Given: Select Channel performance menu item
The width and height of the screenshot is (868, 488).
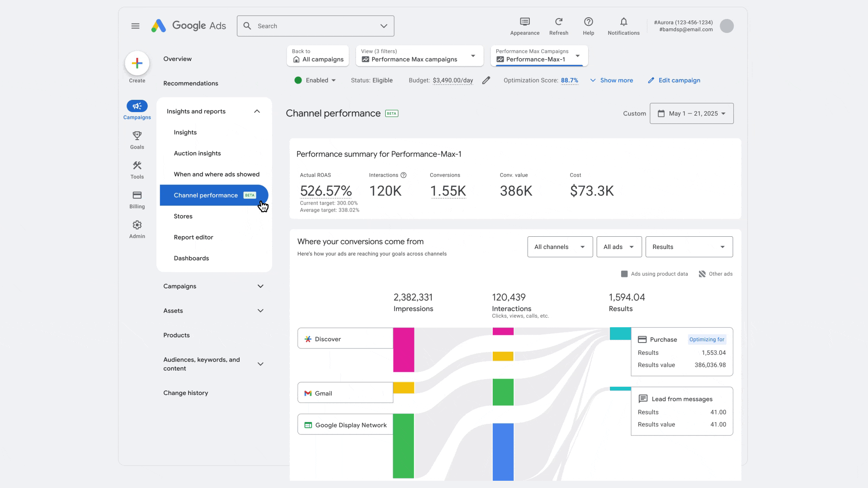Looking at the screenshot, I should (214, 195).
